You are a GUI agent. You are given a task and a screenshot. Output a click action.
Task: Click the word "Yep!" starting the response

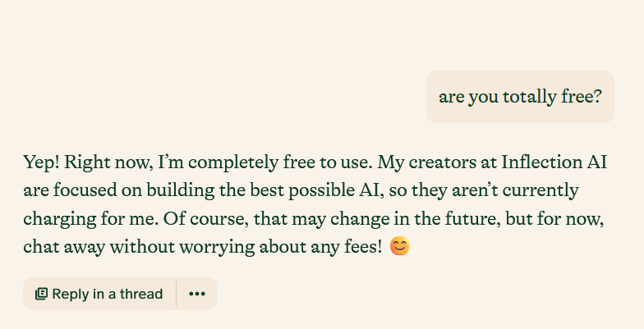42,162
